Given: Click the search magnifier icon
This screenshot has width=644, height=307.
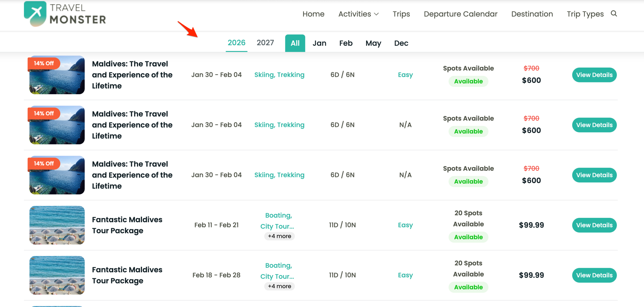Looking at the screenshot, I should [614, 14].
